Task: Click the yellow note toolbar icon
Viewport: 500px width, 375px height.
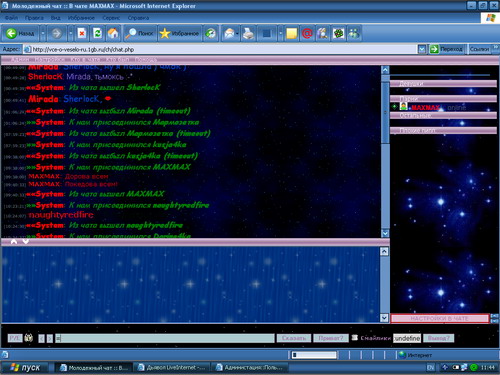Action: (x=291, y=33)
